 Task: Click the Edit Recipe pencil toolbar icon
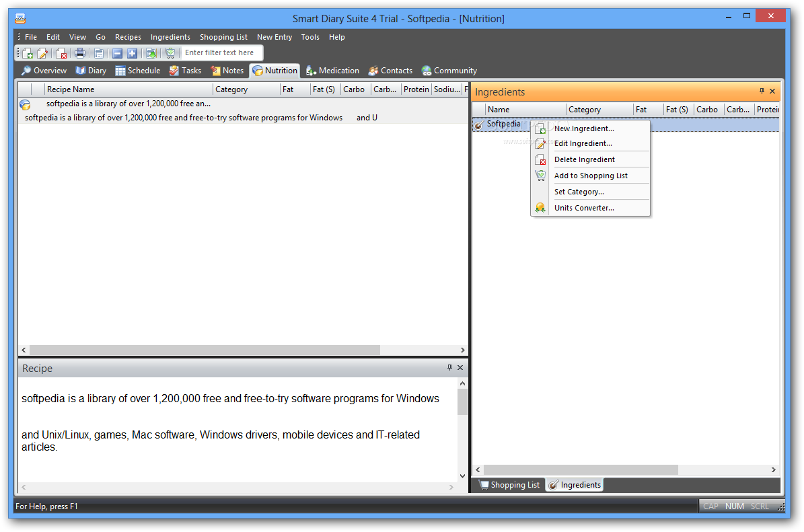[x=42, y=52]
